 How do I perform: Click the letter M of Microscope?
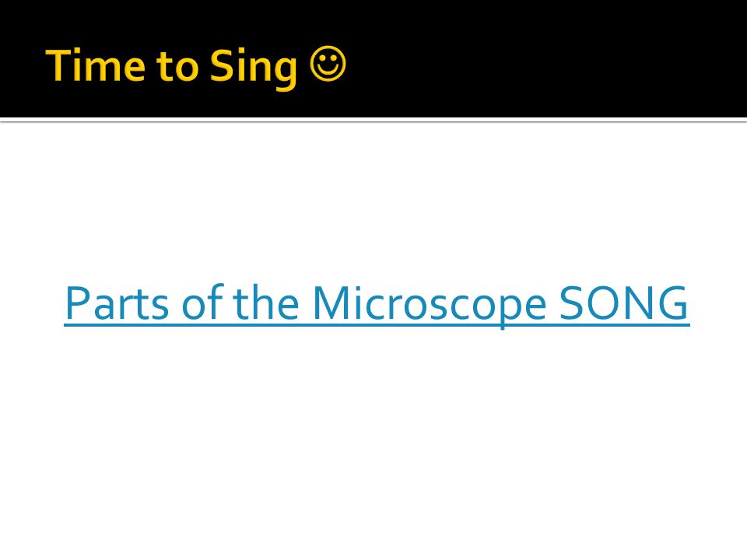332,303
